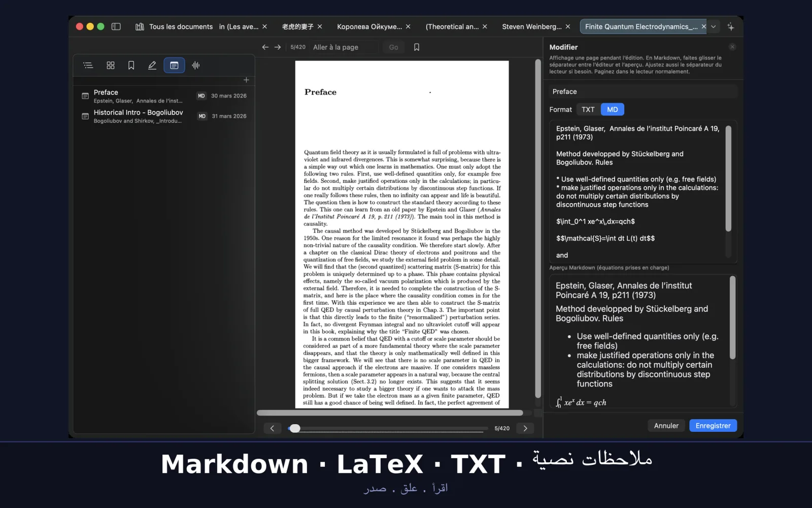Click the vertical document scrollbar

click(x=538, y=229)
